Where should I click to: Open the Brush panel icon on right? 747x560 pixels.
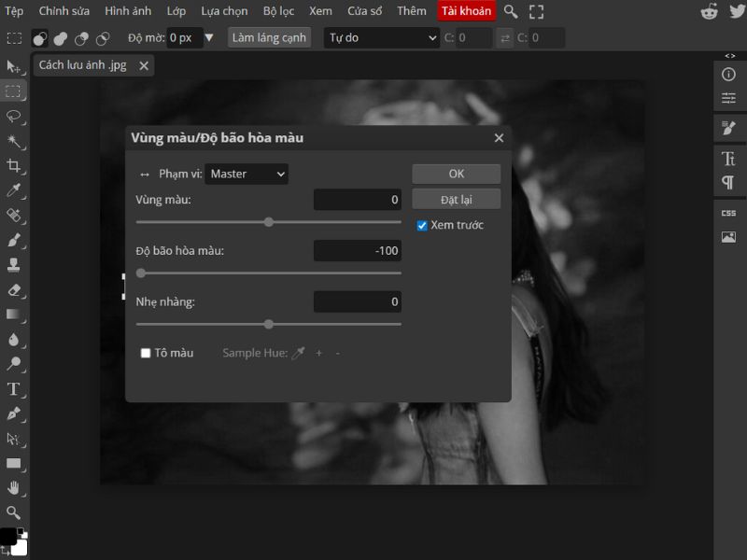(x=728, y=128)
